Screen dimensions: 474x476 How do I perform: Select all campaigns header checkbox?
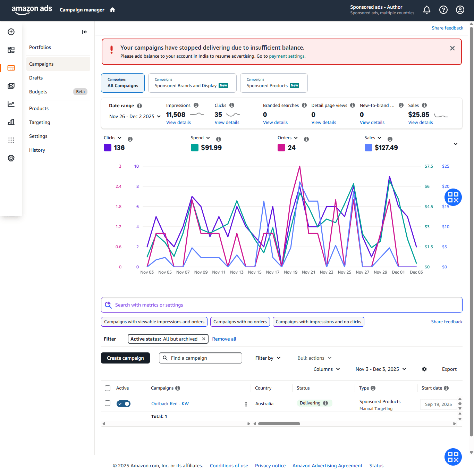[x=108, y=388]
